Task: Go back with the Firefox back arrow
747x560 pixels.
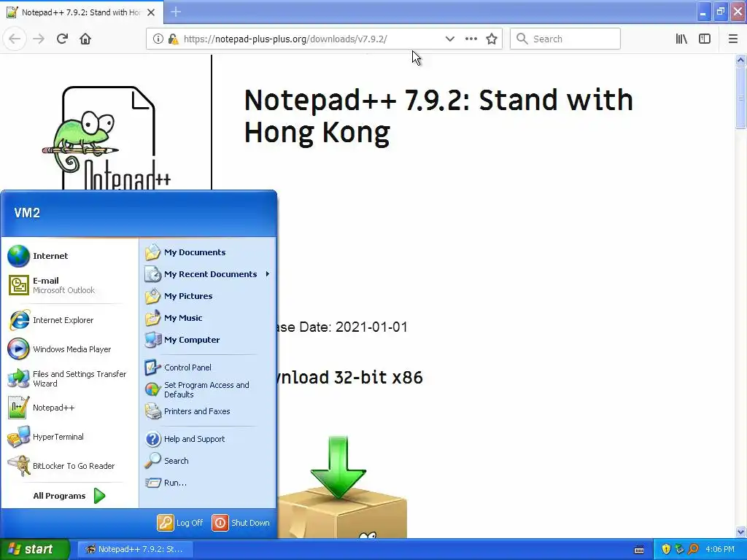Action: 15,39
